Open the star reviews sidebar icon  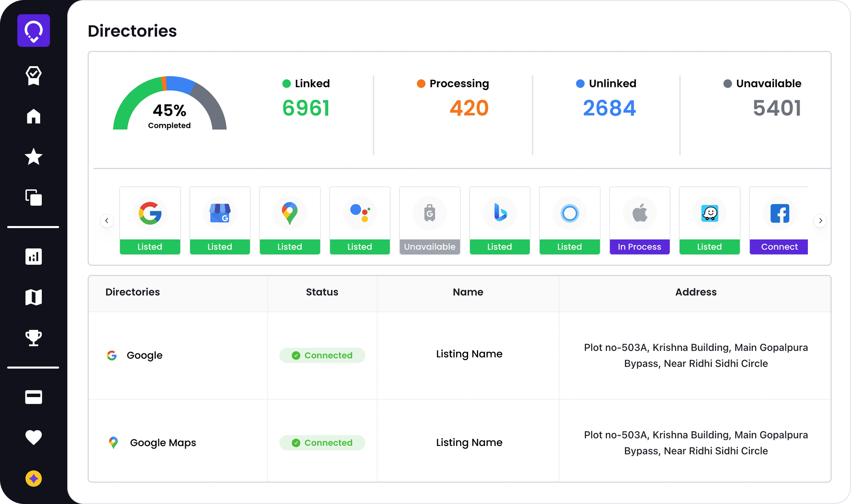point(33,156)
